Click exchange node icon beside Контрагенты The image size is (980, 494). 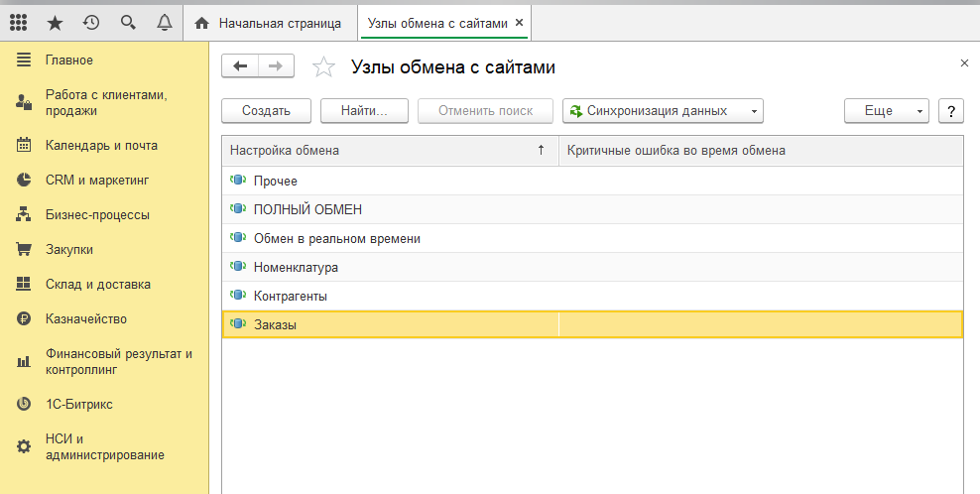coord(238,296)
